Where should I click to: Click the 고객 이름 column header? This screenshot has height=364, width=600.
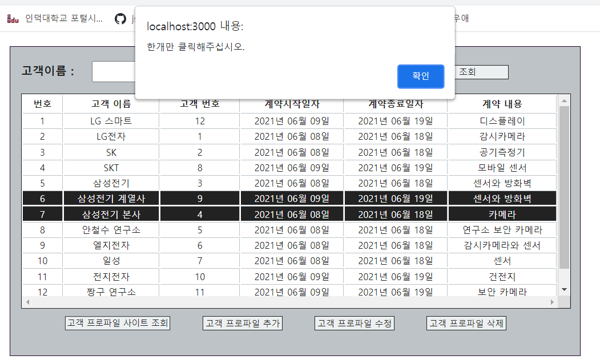click(111, 103)
